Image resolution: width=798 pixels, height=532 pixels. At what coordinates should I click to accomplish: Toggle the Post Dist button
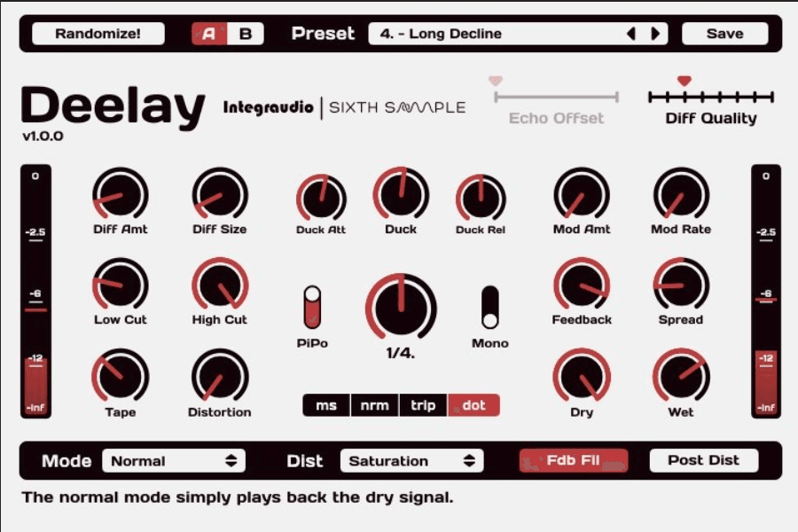coord(703,460)
